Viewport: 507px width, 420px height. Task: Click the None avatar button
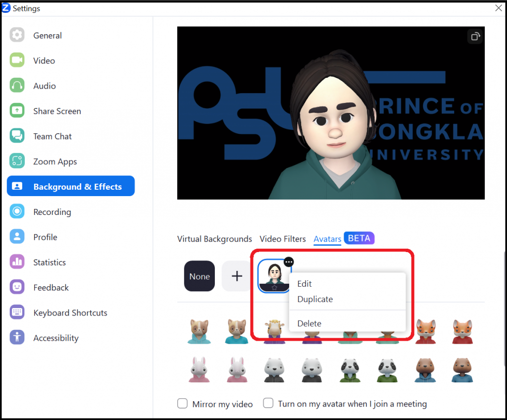click(x=200, y=276)
